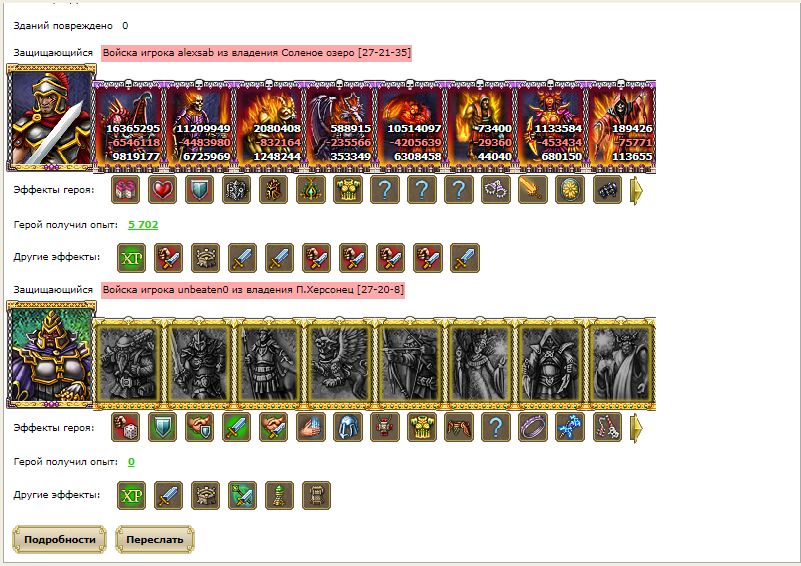
Task: Click the scroll icon in bottom other effects
Action: point(317,496)
